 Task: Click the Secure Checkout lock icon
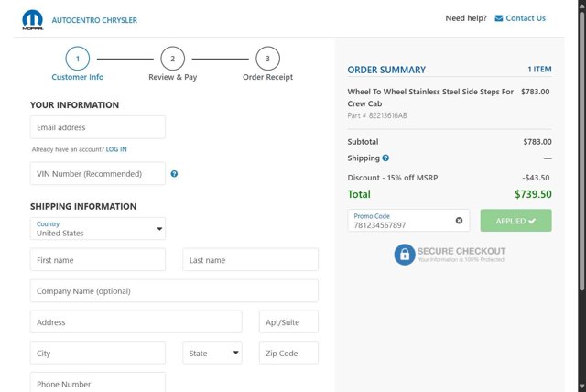click(x=405, y=255)
